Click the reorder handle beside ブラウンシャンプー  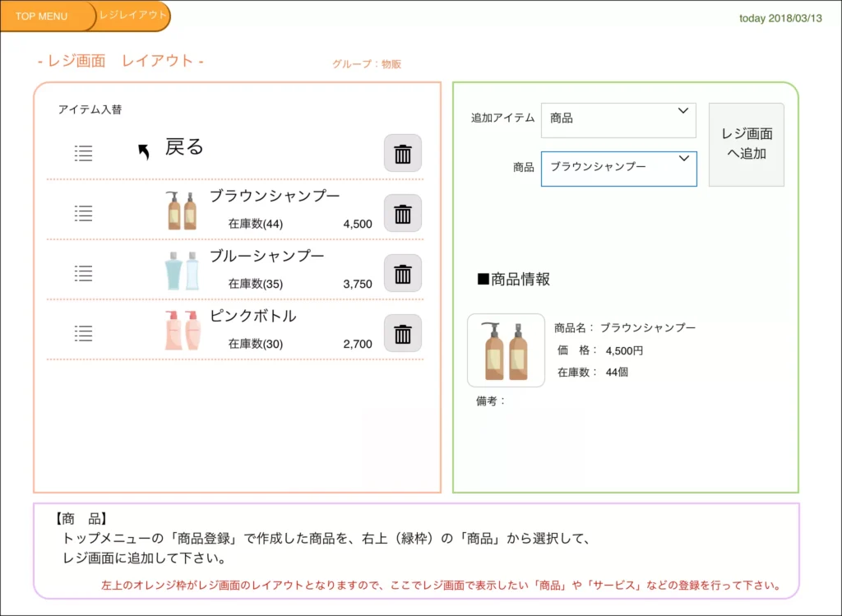pos(83,213)
